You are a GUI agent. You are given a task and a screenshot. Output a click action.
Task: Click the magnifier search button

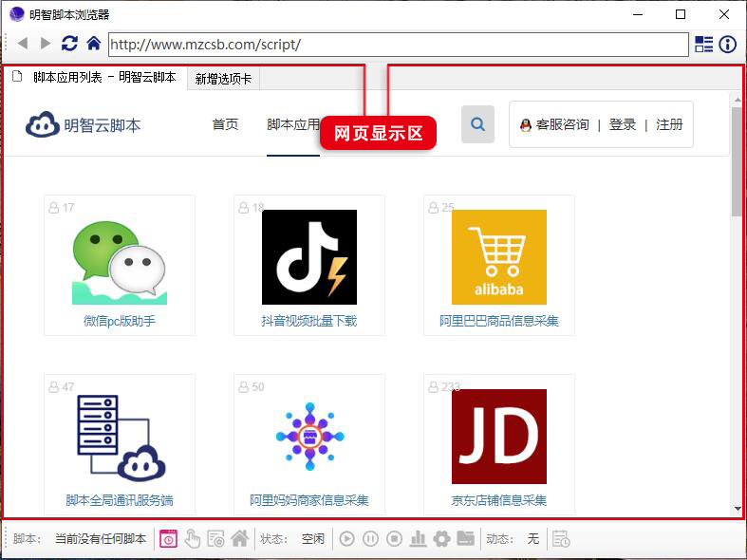(477, 124)
